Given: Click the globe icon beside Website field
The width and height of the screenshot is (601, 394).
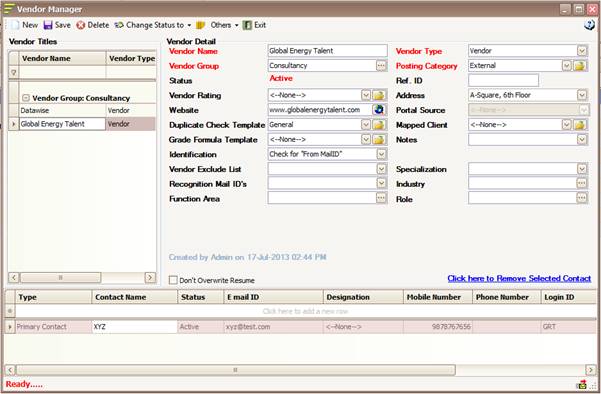Looking at the screenshot, I should tap(379, 110).
